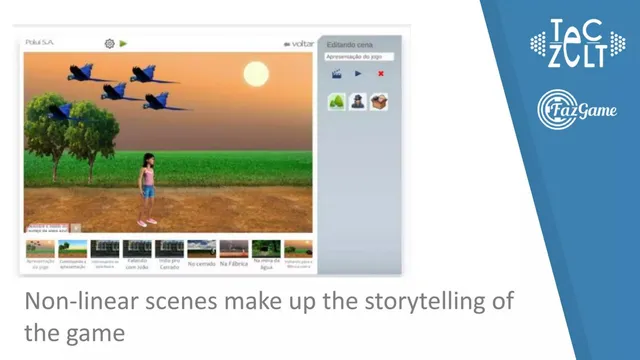The image size is (640, 360).
Task: Click the girl character in the scene
Action: coord(147,190)
